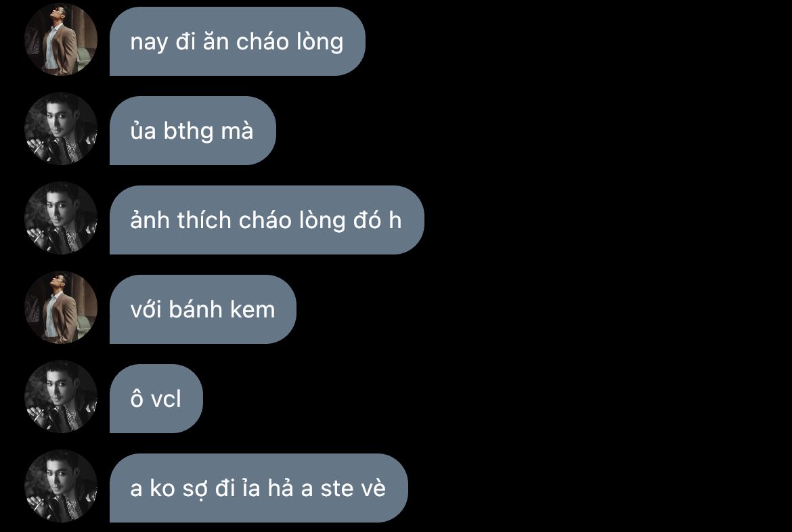Tap the bubble starting with "ảnh thích"

tap(267, 220)
